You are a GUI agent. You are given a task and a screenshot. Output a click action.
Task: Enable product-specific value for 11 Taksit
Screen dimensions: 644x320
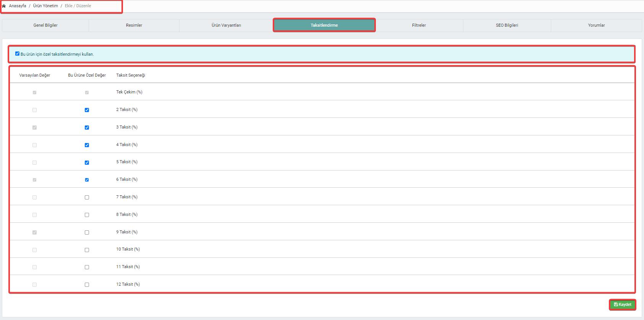pyautogui.click(x=87, y=267)
